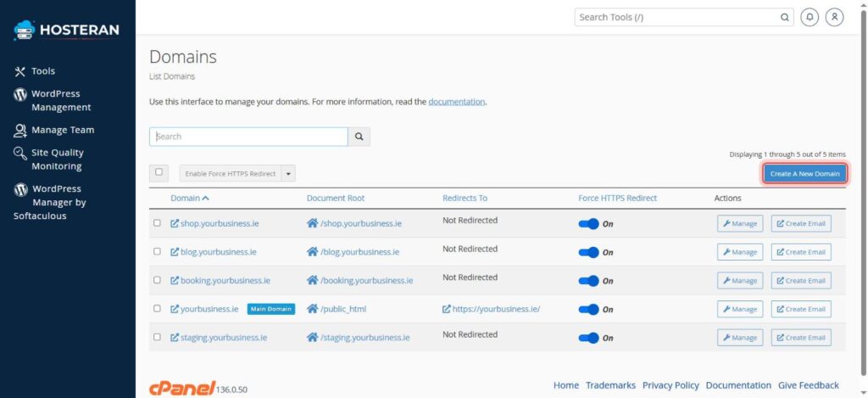The height and width of the screenshot is (398, 868).
Task: Open the user account icon
Action: 835,17
